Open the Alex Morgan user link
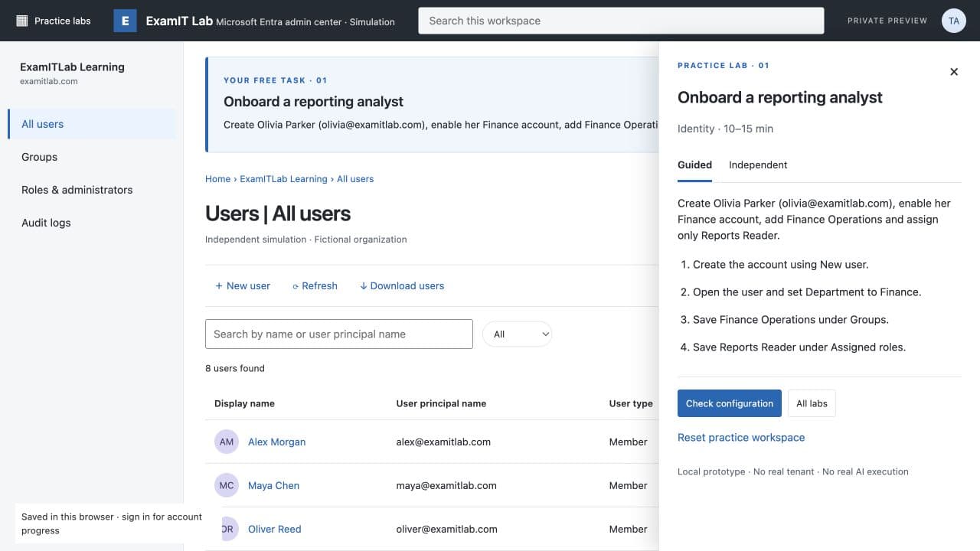 [276, 442]
